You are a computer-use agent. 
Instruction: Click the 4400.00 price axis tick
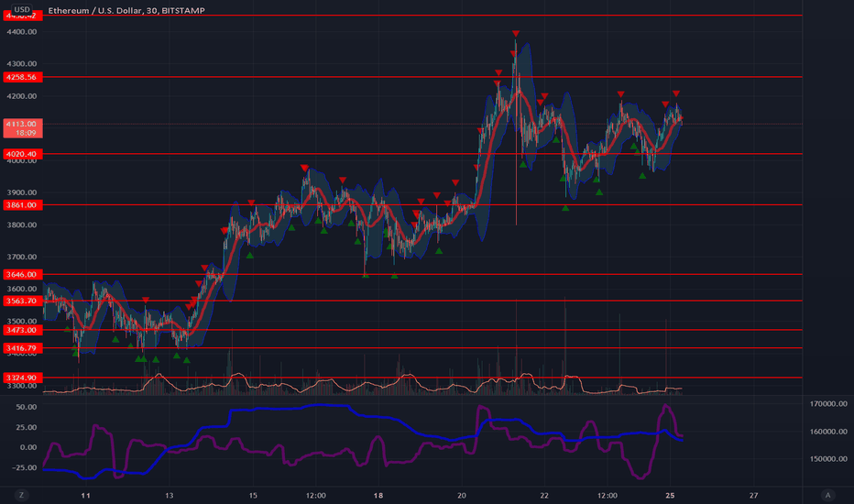(22, 31)
